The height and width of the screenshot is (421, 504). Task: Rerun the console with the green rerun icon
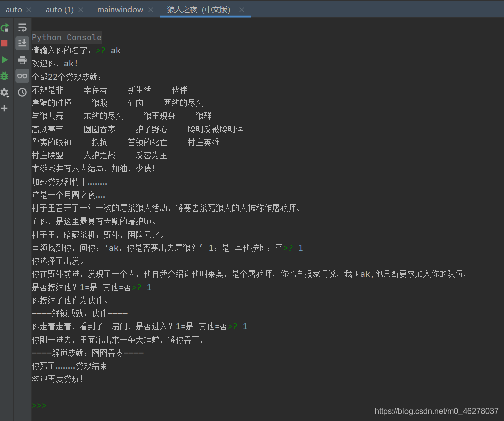point(5,27)
